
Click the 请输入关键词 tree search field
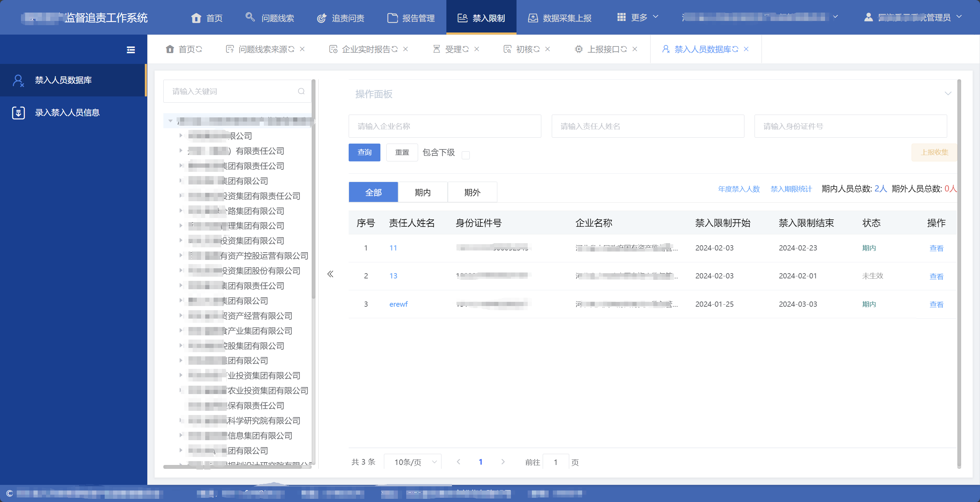[x=237, y=92]
